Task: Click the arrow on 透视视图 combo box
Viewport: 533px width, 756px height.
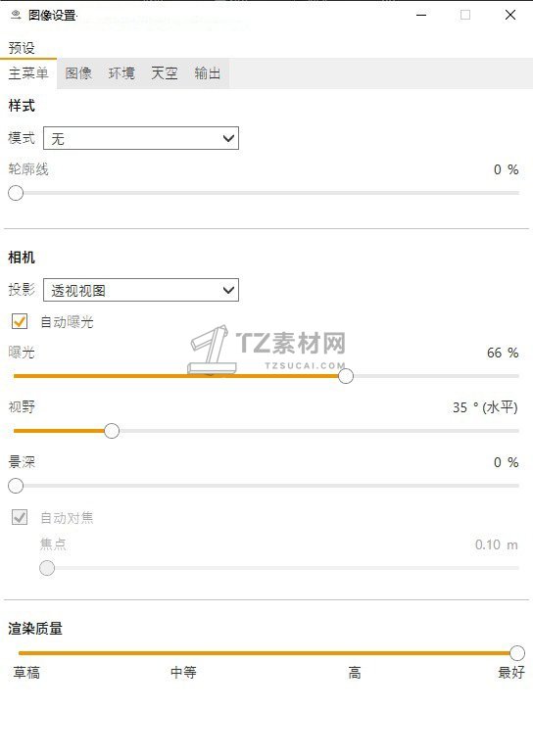Action: (228, 290)
